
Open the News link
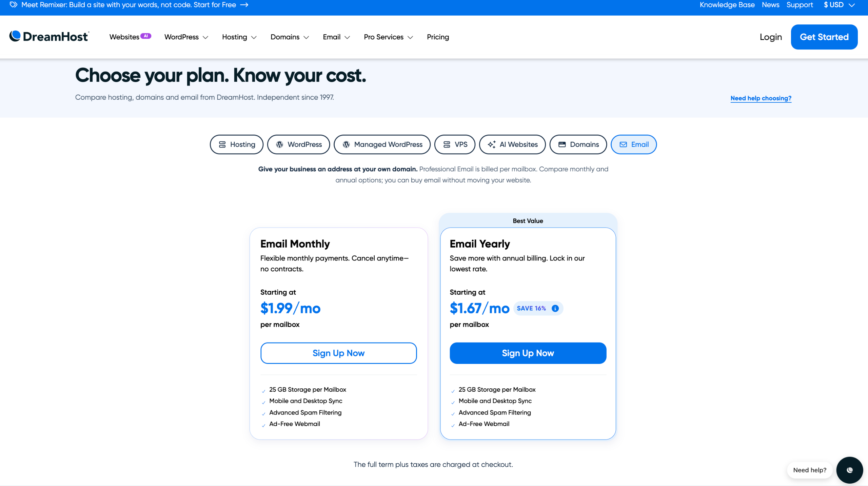pos(770,5)
